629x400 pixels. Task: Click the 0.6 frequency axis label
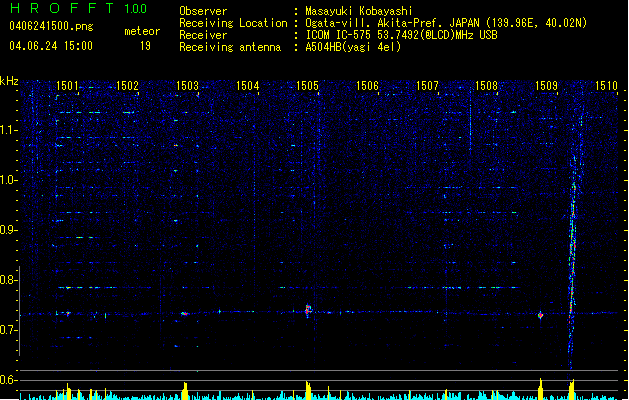[x=8, y=380]
